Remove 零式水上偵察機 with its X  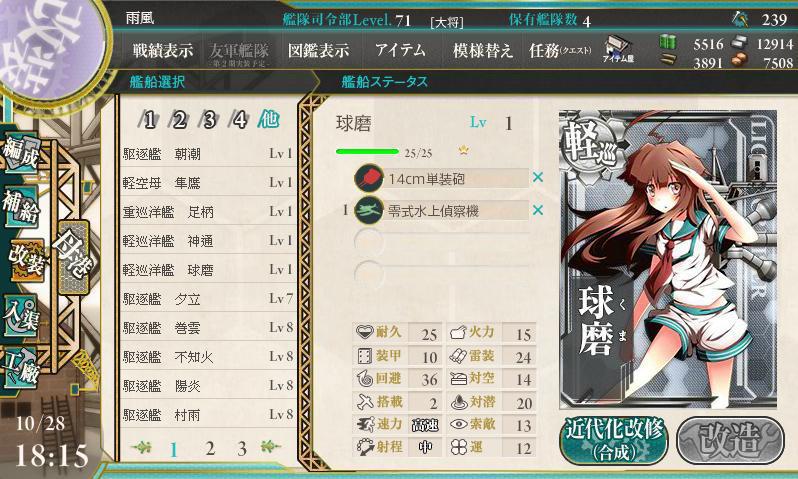pyautogui.click(x=537, y=210)
